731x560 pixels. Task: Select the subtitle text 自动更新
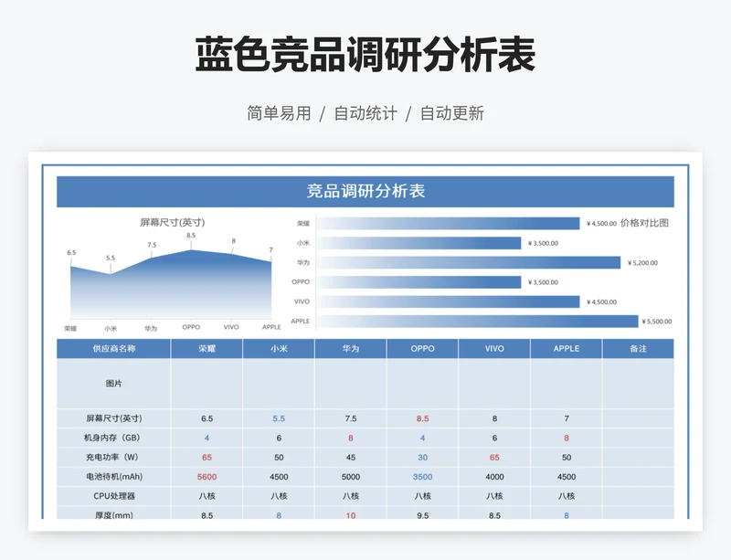coord(452,113)
